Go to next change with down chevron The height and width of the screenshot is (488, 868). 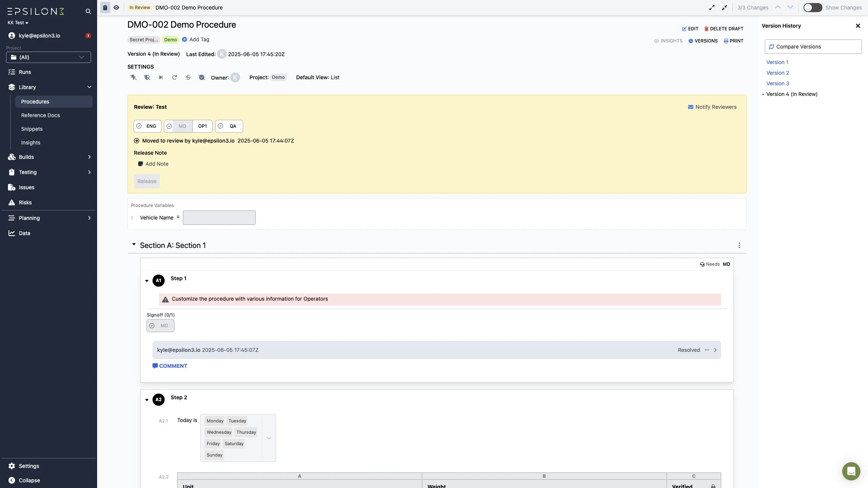click(790, 7)
